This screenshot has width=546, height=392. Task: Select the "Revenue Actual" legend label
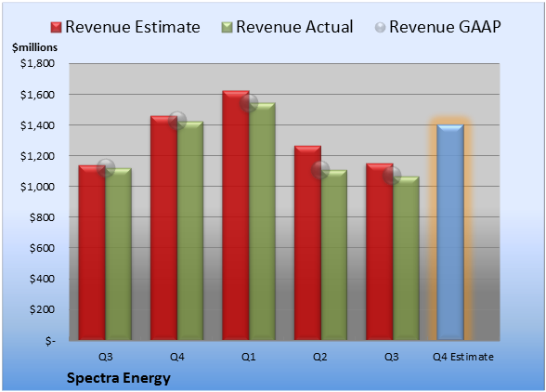[294, 27]
